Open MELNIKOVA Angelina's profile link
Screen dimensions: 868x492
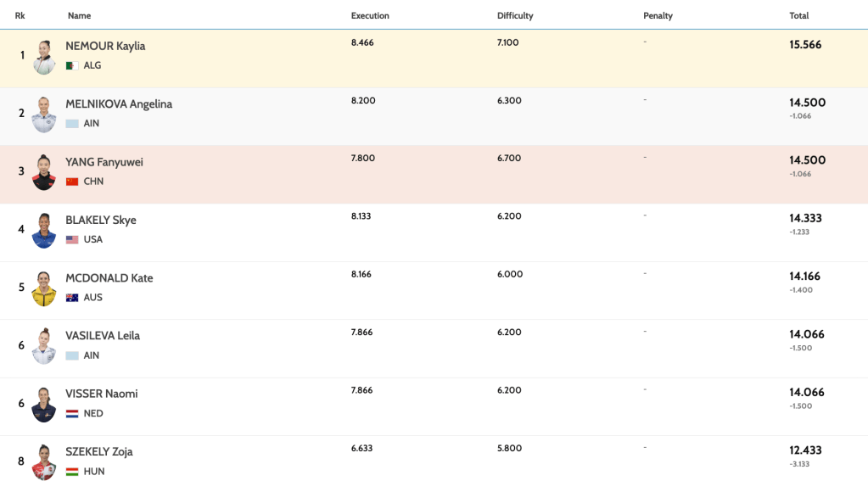point(119,104)
